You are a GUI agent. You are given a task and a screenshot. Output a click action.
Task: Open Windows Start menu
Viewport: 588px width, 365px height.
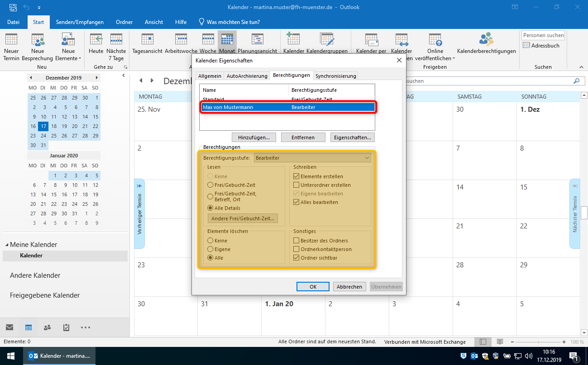click(11, 356)
